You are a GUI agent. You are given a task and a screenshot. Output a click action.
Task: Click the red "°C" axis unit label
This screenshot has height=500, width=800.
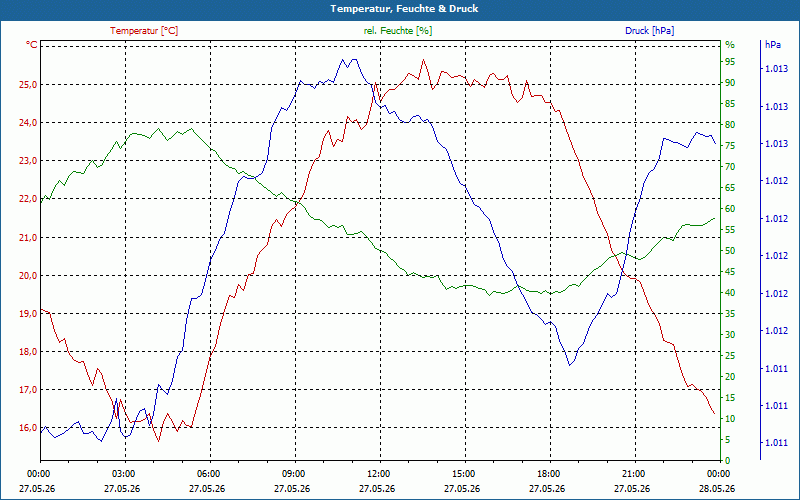32,45
